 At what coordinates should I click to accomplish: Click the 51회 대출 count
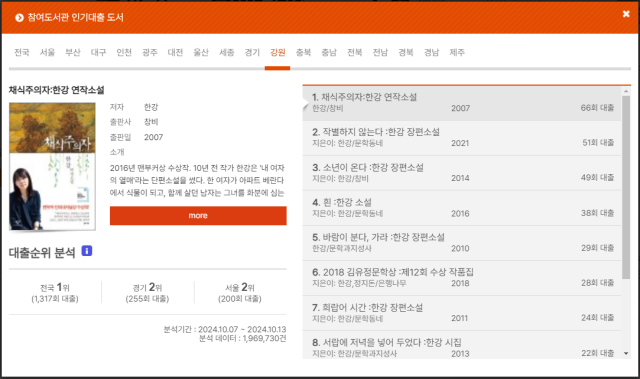point(598,142)
